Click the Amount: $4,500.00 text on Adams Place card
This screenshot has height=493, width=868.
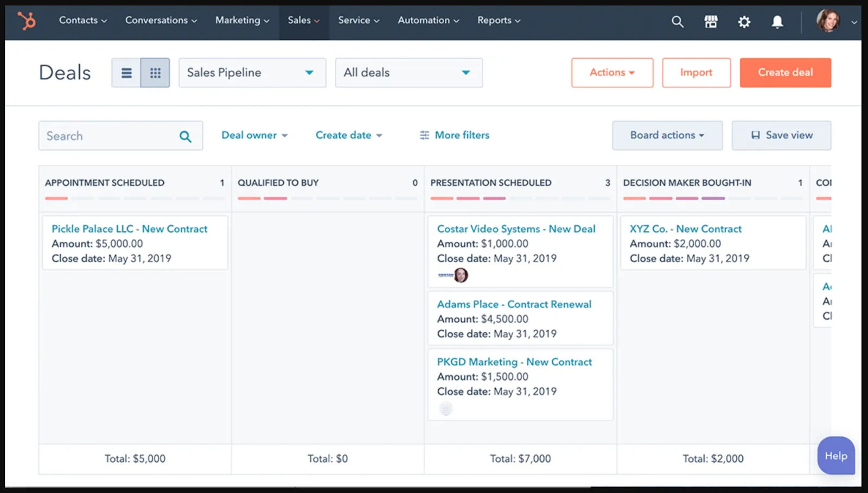pos(483,319)
